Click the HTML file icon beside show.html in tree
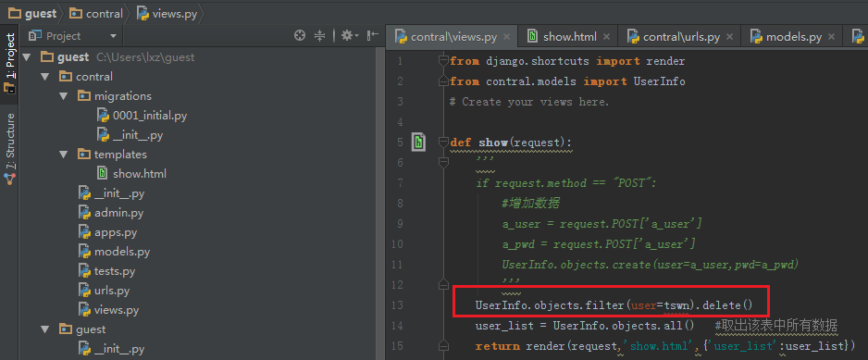 pyautogui.click(x=103, y=174)
